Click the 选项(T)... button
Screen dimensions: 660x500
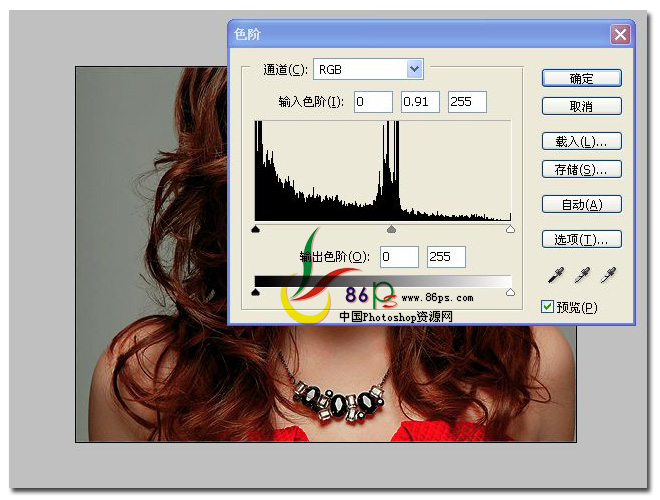[582, 239]
